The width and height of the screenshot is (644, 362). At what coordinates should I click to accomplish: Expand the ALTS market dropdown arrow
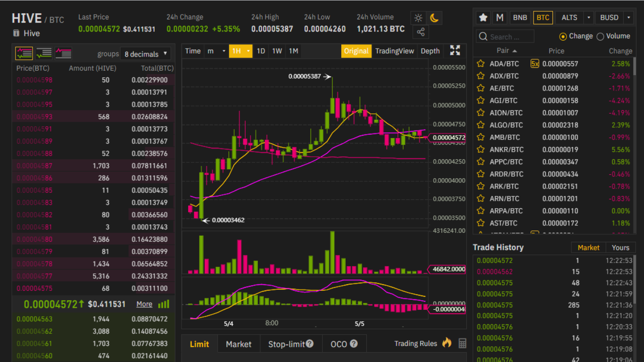click(x=588, y=17)
